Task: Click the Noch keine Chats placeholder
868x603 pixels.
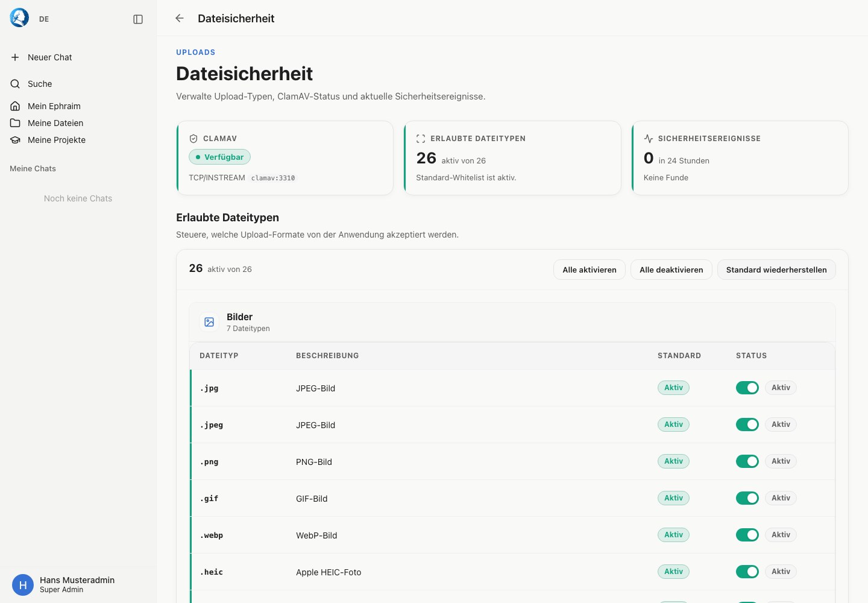Action: 78,198
